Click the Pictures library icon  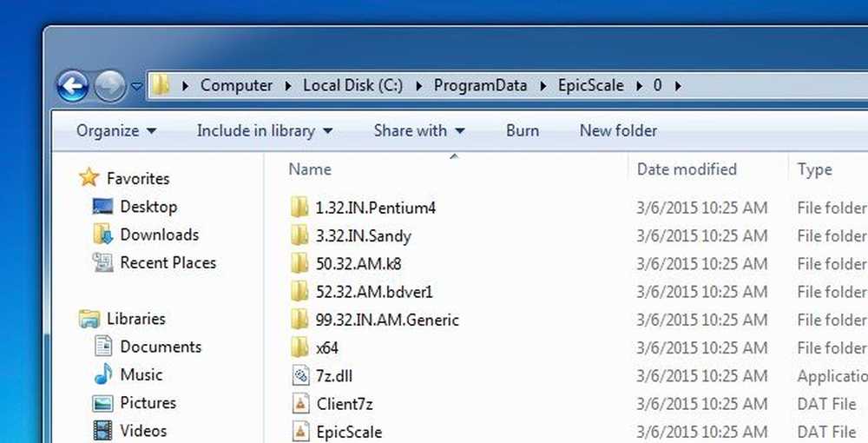click(x=103, y=402)
